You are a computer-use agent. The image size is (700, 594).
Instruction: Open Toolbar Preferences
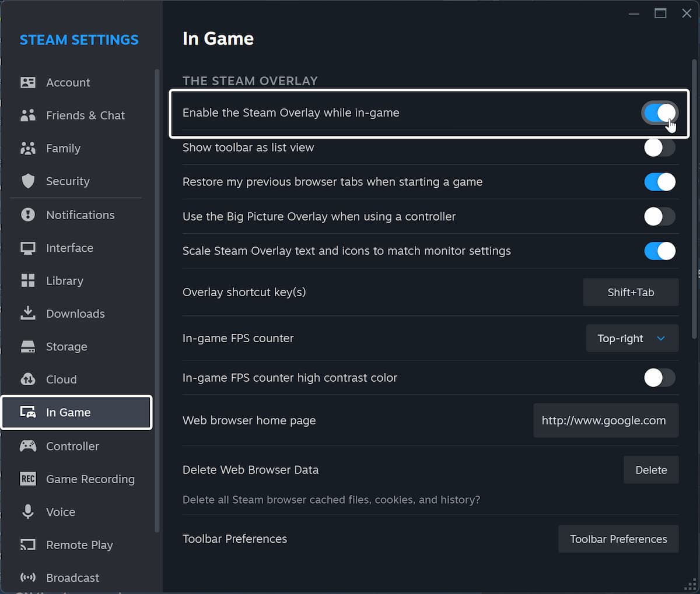618,539
